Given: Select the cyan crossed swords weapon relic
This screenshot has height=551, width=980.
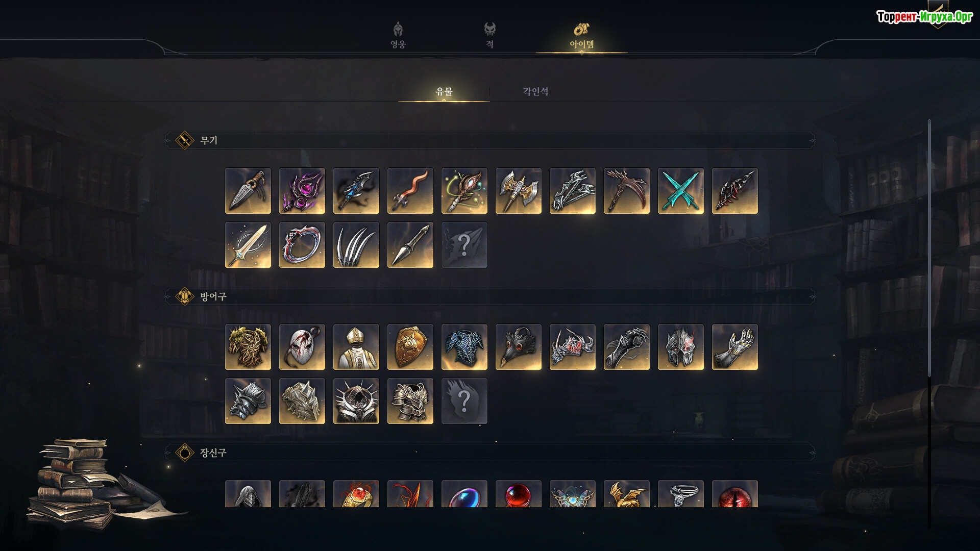Looking at the screenshot, I should click(x=681, y=191).
